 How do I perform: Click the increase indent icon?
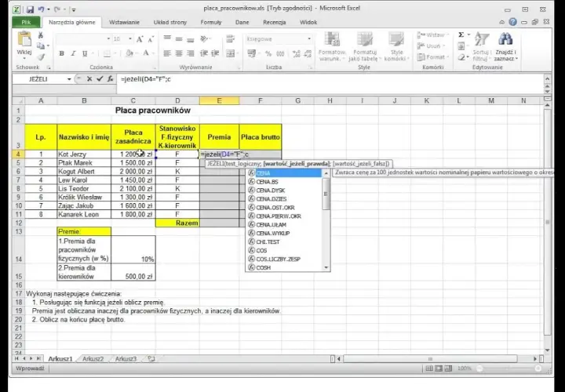[x=215, y=53]
